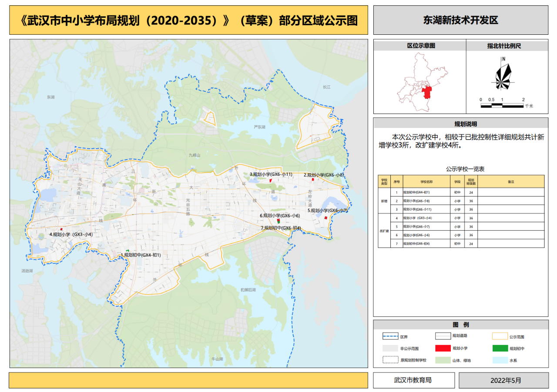
Task: Click the 指北针比例尺 header
Action: tap(507, 45)
